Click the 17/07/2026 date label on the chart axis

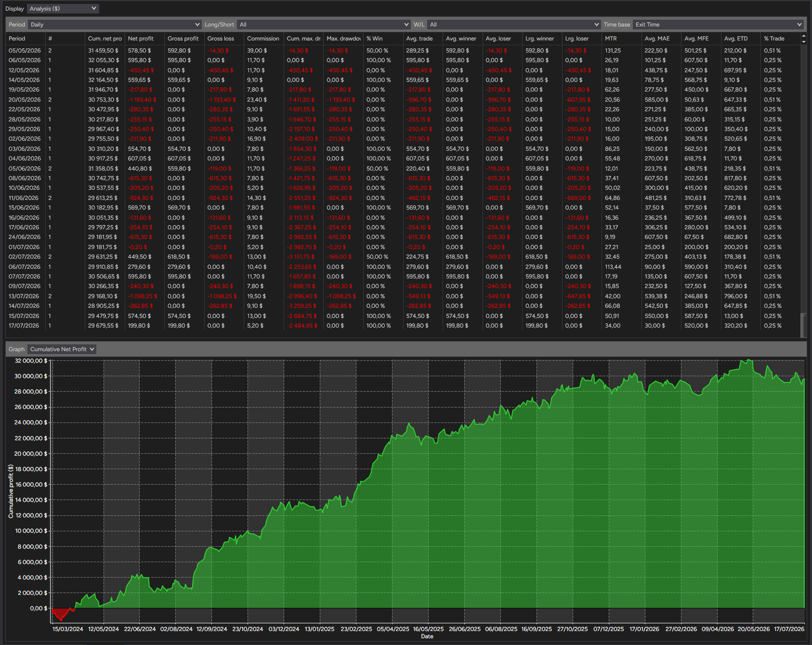pos(789,629)
